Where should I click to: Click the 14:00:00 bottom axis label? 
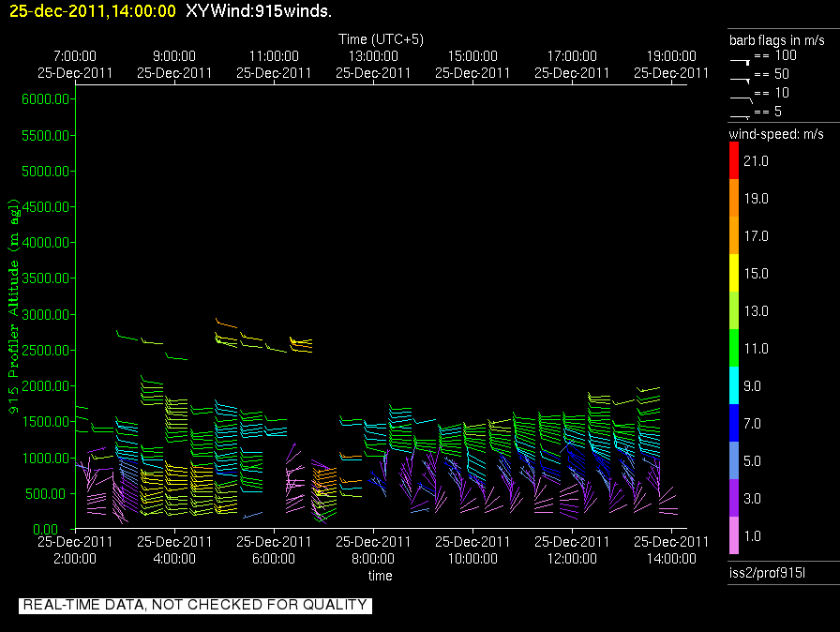tap(671, 559)
